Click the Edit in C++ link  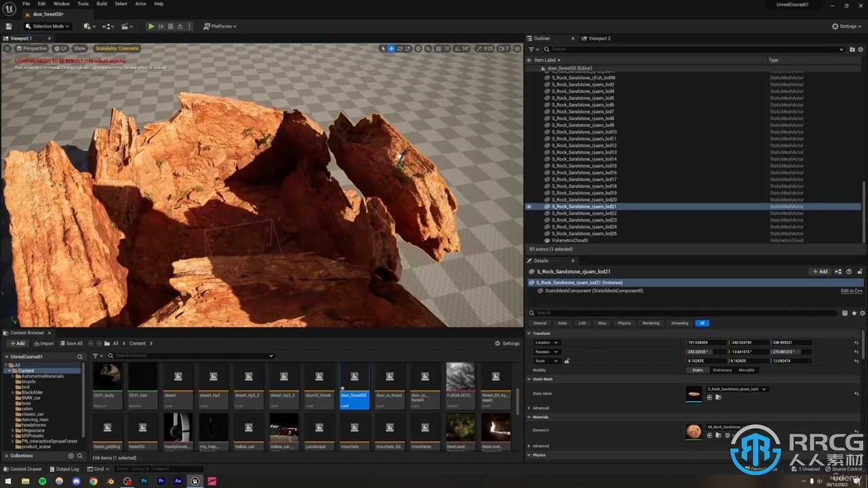coord(852,291)
